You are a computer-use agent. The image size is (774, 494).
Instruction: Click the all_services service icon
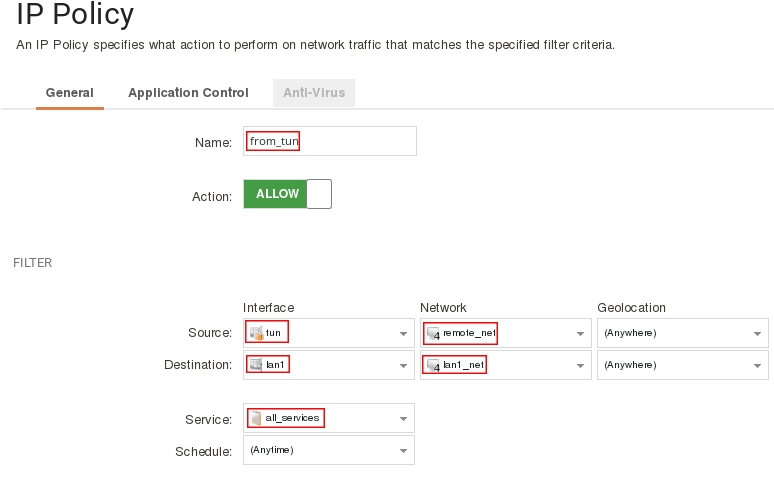click(x=257, y=418)
